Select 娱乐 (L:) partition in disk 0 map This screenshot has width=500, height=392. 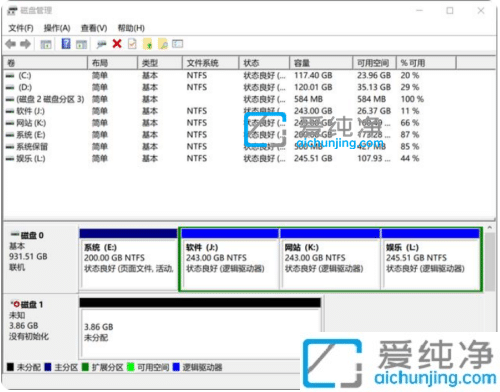click(x=431, y=259)
